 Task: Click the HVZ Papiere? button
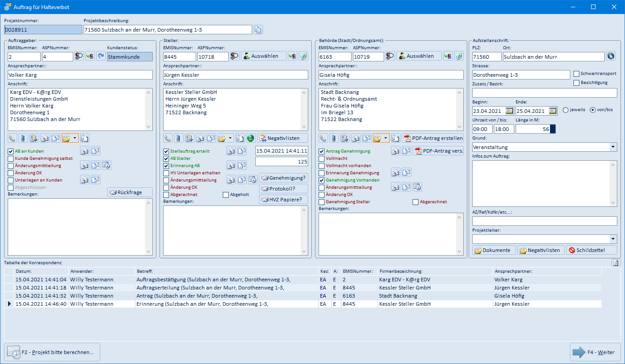coord(283,199)
